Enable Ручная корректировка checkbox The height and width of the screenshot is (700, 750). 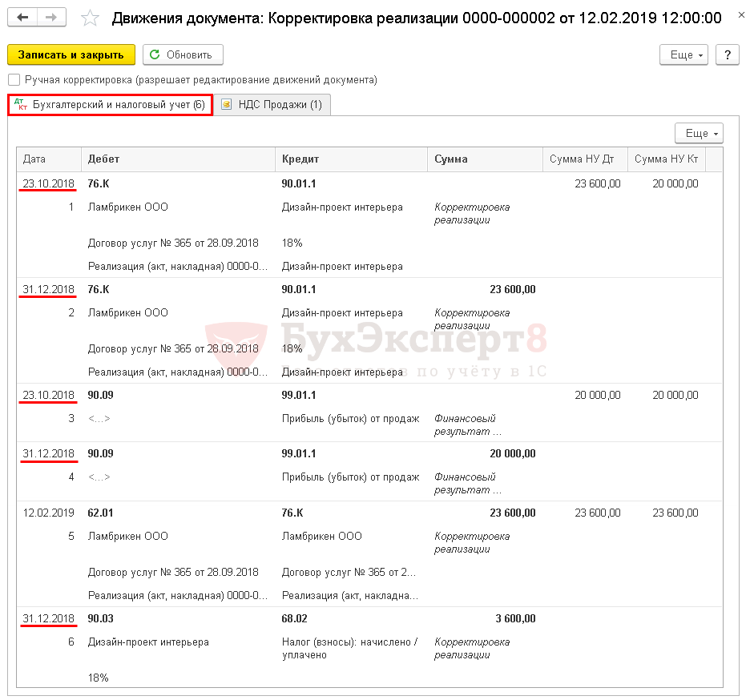(x=14, y=80)
